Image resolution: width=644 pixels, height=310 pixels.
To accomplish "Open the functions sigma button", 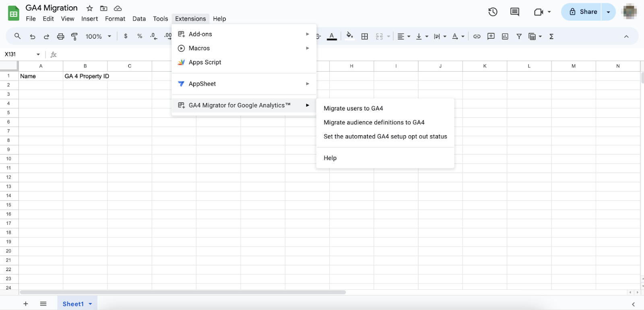I will click(551, 37).
